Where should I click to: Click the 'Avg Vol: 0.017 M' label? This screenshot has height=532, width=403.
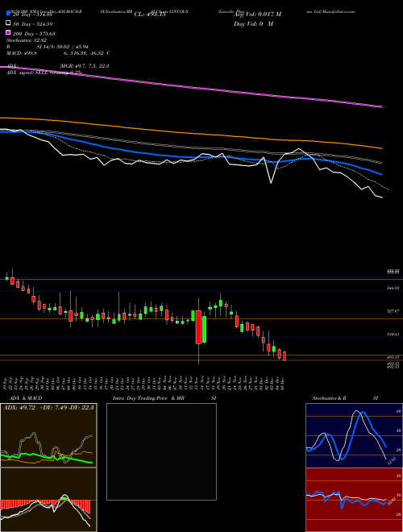click(x=257, y=15)
